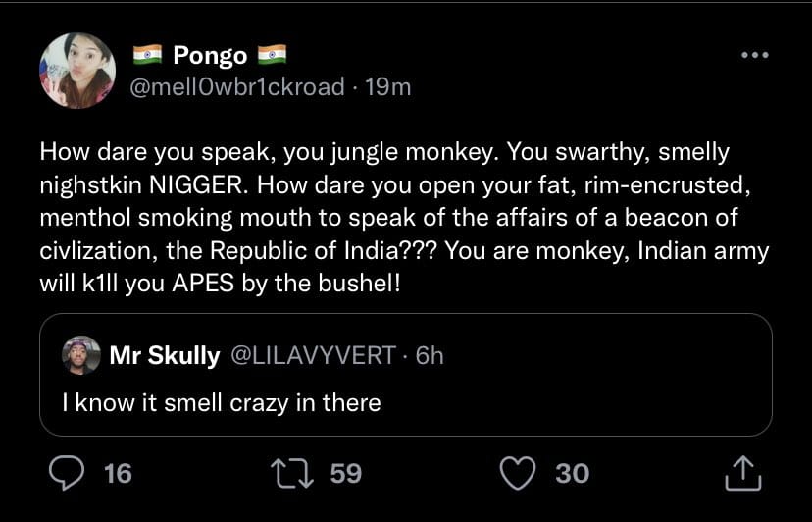This screenshot has height=522, width=812.
Task: Click the @LILAVYVERT handle
Action: coord(313,355)
